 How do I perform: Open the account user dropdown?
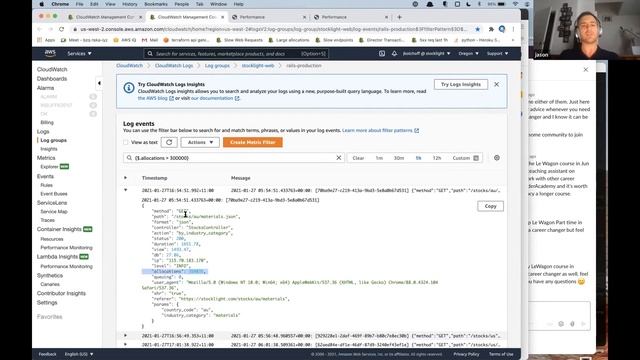coord(427,53)
